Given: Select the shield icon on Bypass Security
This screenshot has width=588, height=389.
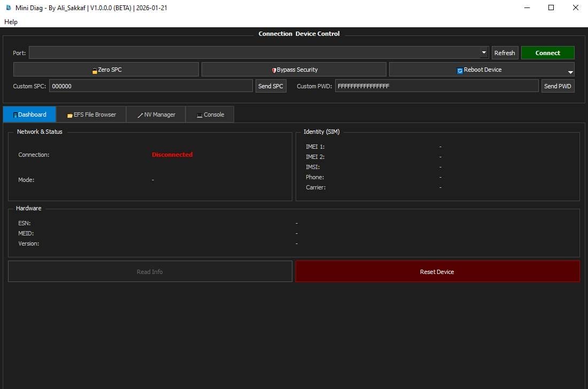Looking at the screenshot, I should 274,70.
